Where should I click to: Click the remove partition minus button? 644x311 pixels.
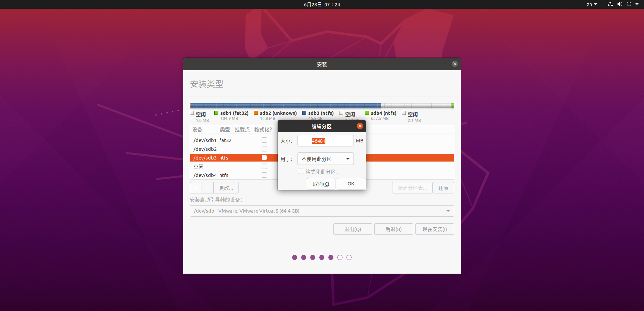pyautogui.click(x=208, y=188)
